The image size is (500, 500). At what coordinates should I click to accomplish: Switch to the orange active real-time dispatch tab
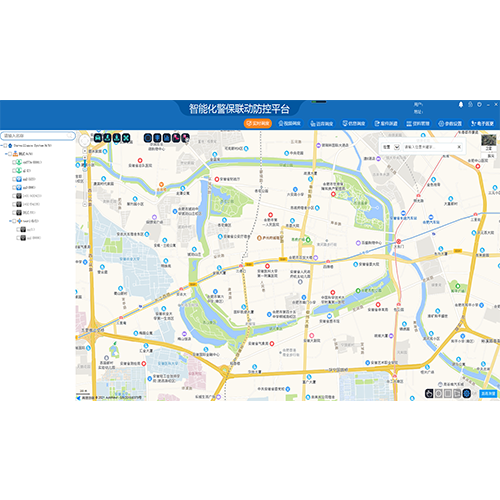258,123
